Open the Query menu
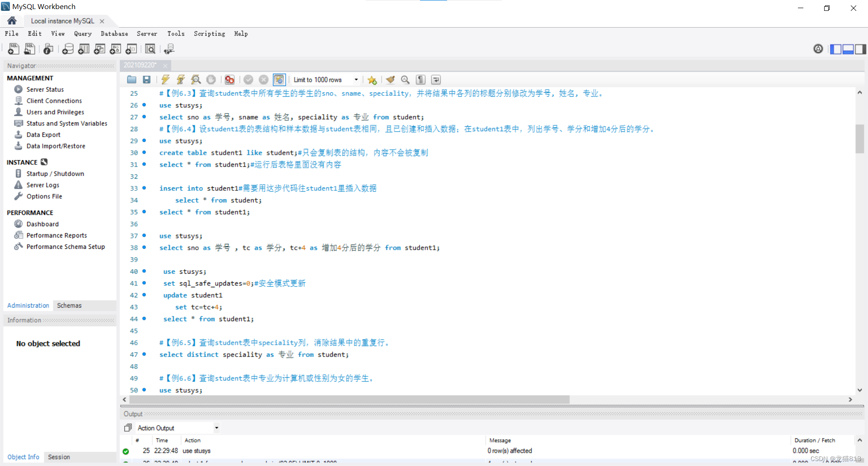 click(83, 33)
